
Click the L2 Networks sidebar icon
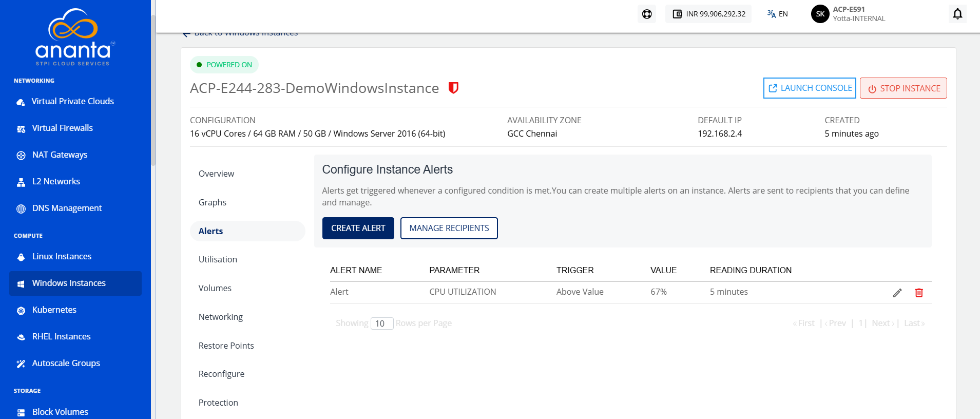click(21, 182)
